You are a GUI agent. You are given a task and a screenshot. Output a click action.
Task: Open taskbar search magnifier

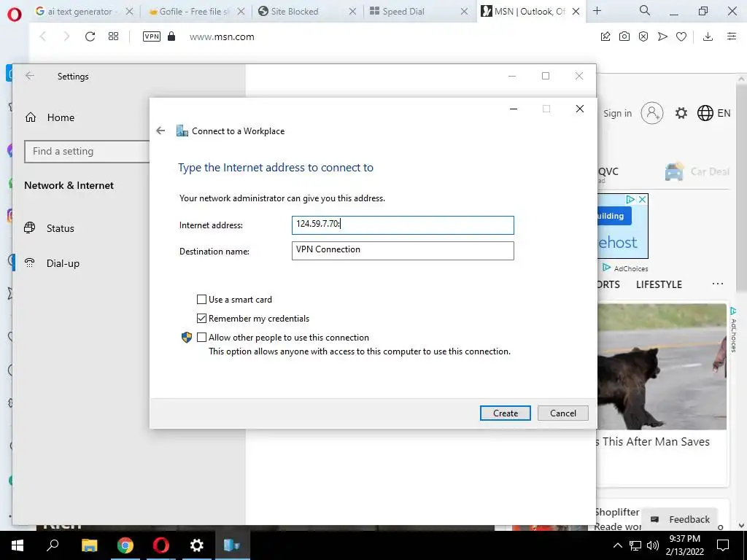pyautogui.click(x=53, y=545)
